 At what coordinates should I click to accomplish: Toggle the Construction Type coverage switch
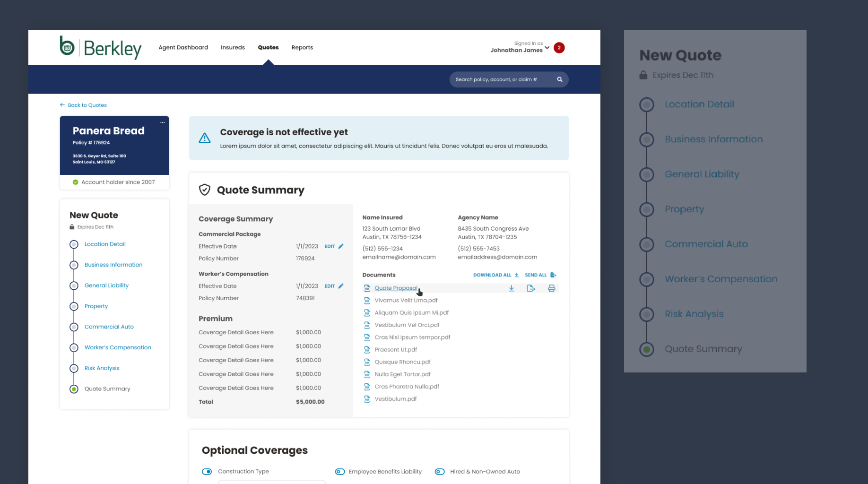pos(207,472)
